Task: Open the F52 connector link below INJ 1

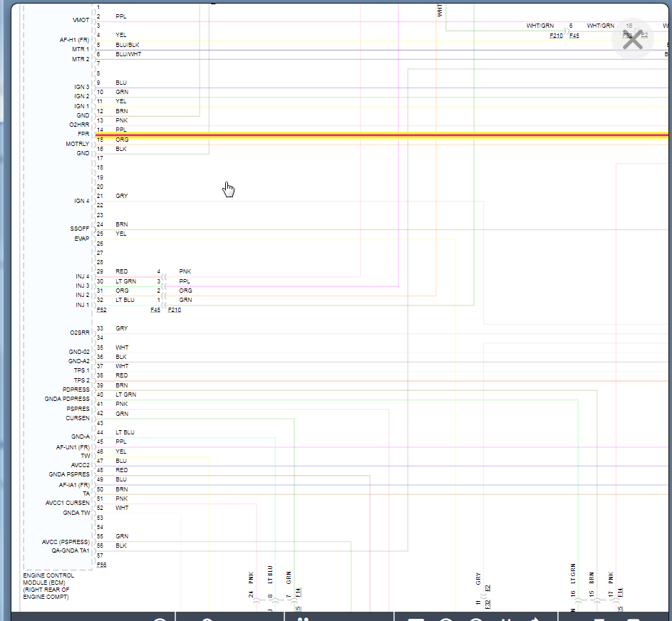Action: (x=101, y=310)
